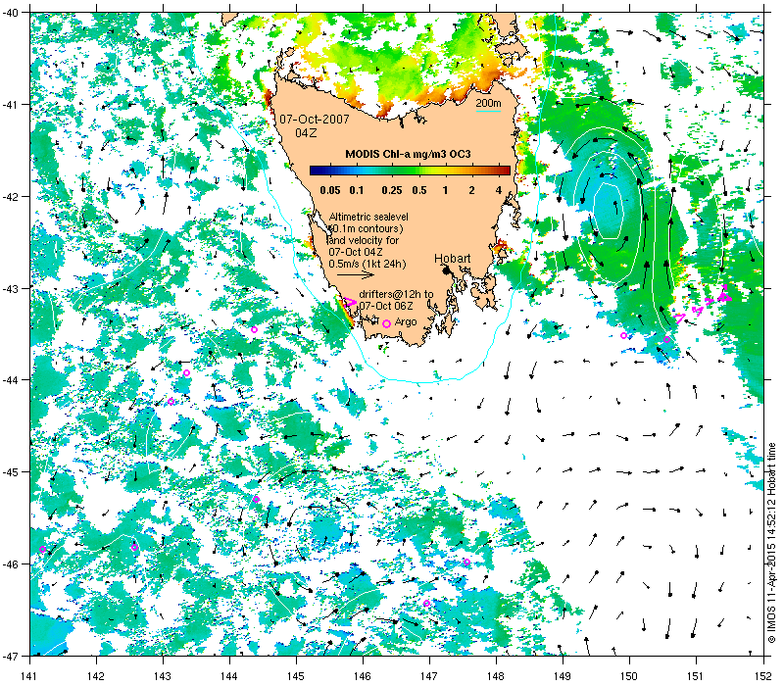Click the 0.25 colorbar tick label
Screen dimensions: 784x686
pos(391,190)
